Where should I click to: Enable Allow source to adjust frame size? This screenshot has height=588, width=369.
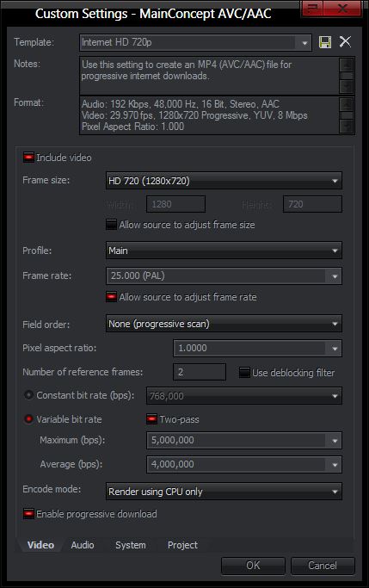pyautogui.click(x=111, y=225)
